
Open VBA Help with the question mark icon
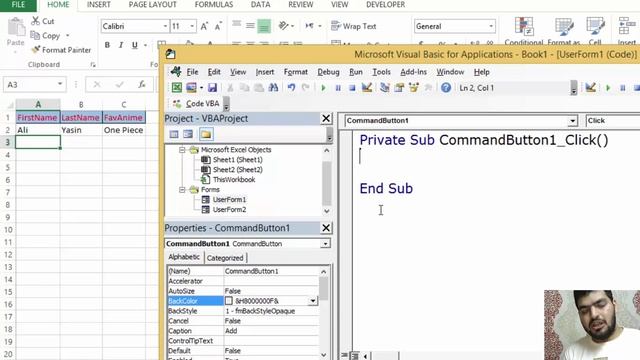point(446,87)
